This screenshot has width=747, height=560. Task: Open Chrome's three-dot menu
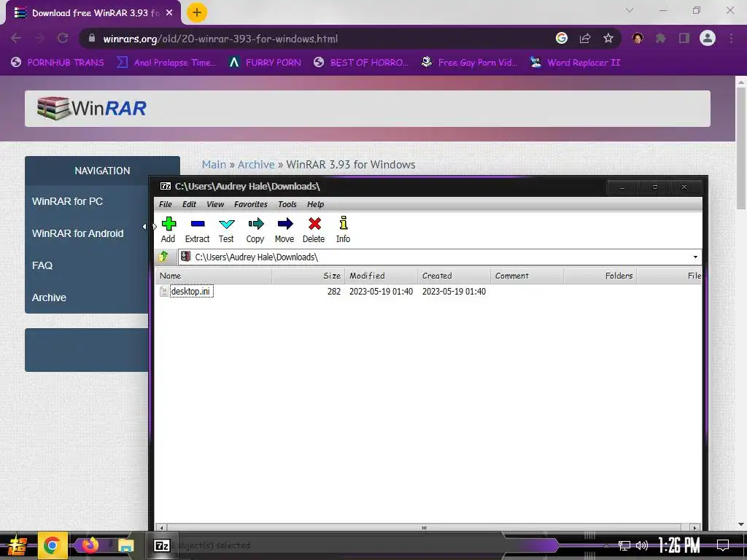coord(731,38)
